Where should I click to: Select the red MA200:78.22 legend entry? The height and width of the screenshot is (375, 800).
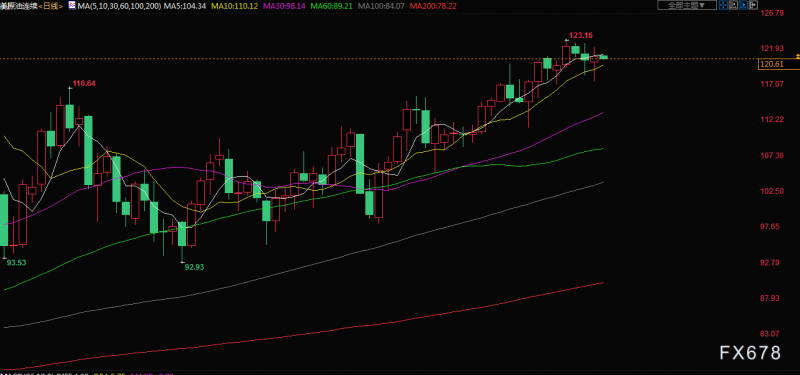tap(433, 6)
